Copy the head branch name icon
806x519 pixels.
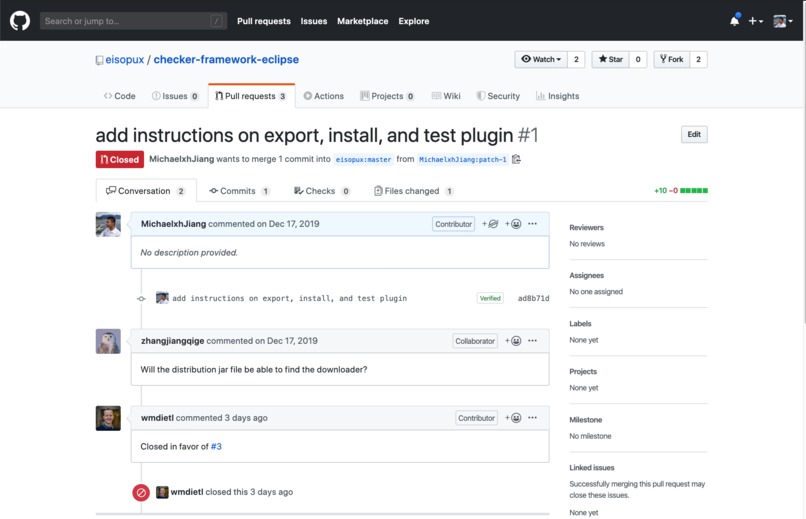517,159
